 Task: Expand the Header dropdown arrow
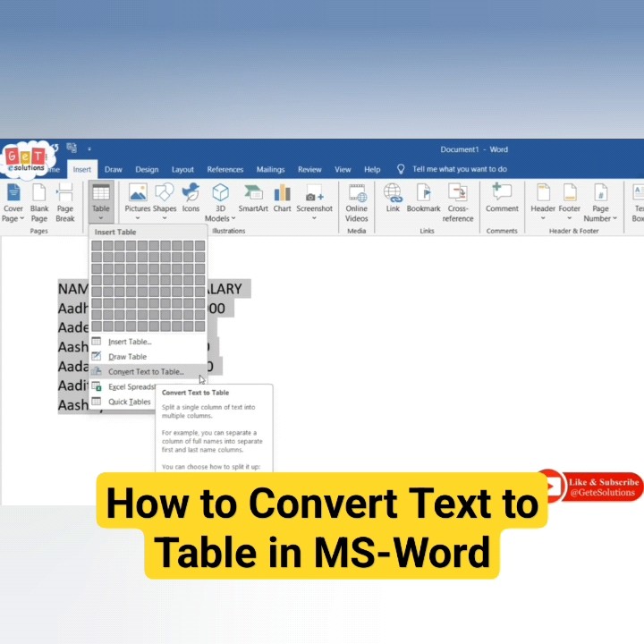tap(543, 218)
